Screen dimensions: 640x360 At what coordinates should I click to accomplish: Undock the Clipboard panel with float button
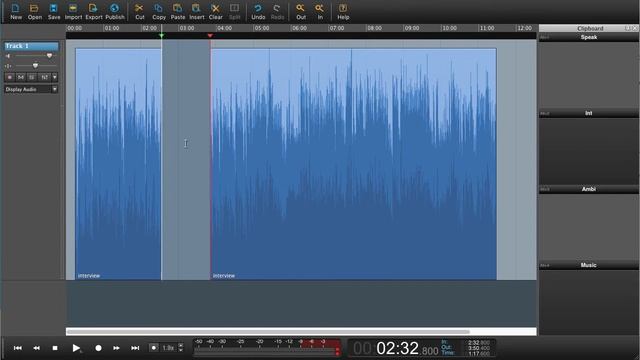[x=628, y=28]
